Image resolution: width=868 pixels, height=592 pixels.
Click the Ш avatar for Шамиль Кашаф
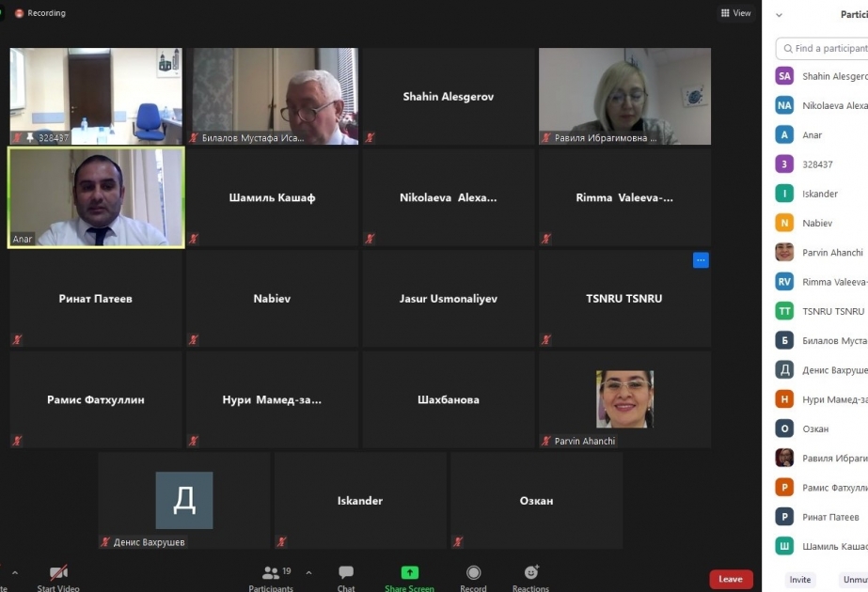click(784, 546)
